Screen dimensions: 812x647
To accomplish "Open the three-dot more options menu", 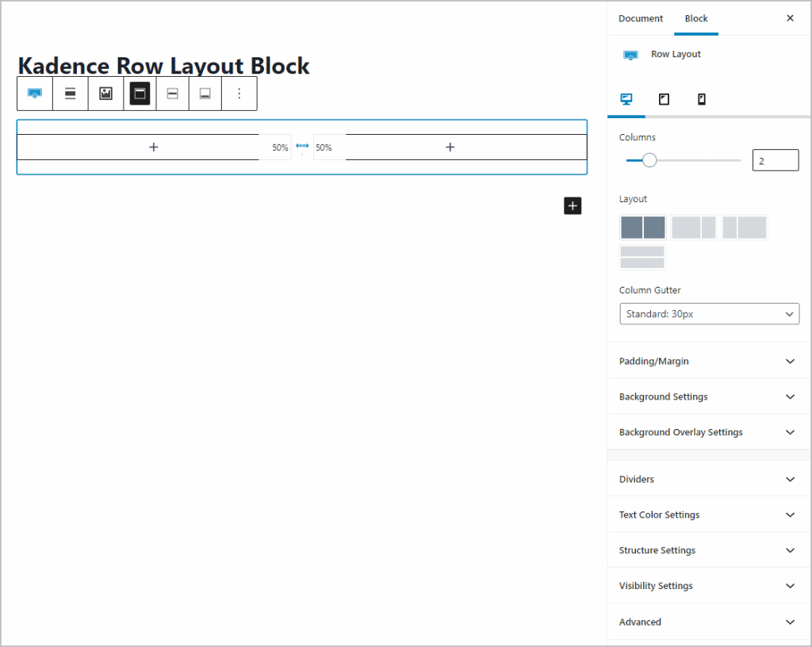I will [x=239, y=94].
